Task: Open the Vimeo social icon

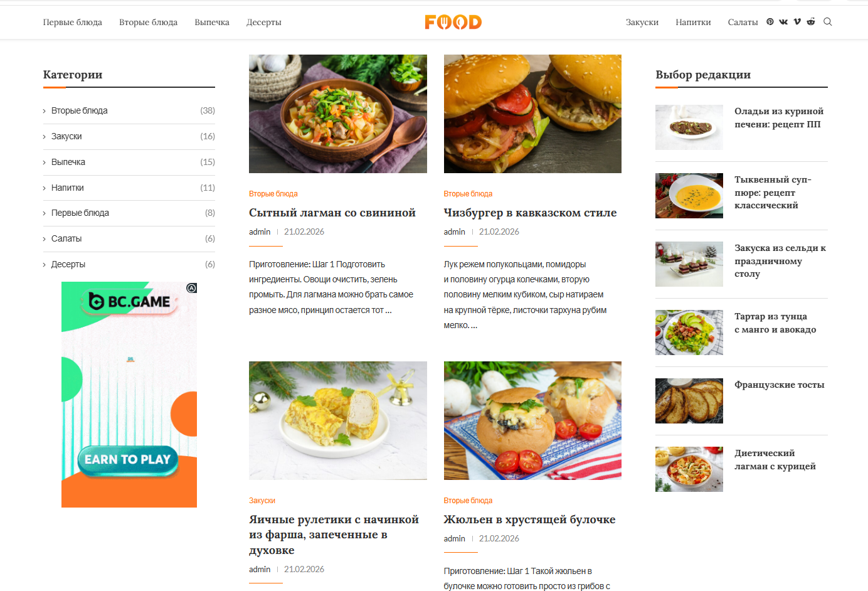Action: point(797,22)
